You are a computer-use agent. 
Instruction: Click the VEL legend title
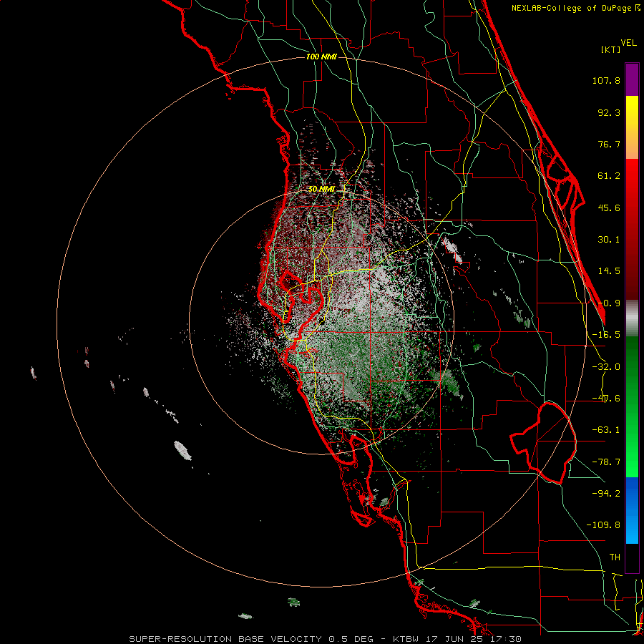(x=628, y=43)
